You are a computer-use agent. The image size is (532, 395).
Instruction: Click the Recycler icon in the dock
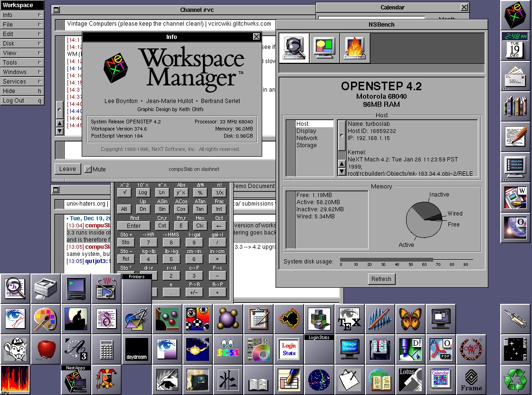[516, 380]
